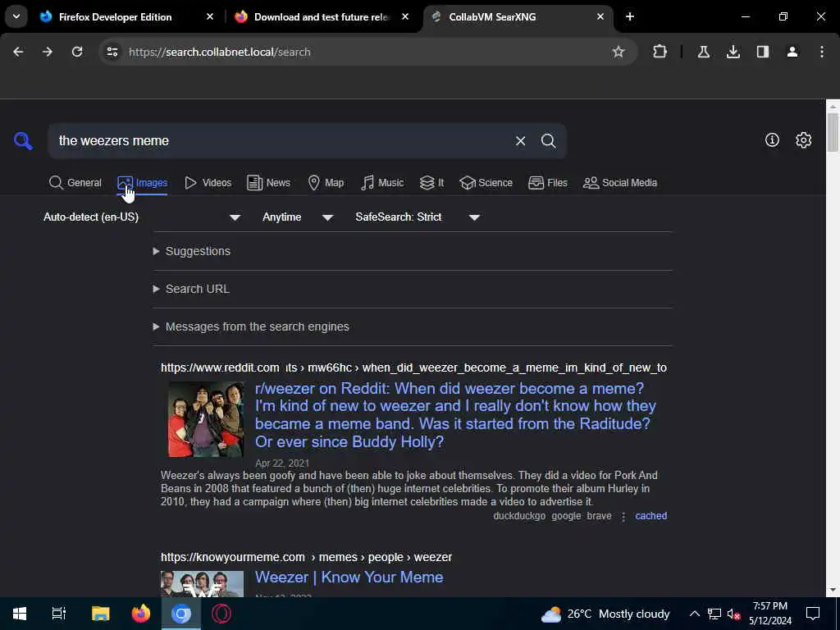Click the Reddit result Weezer thumbnail
Screen dimensions: 840x630
coord(206,419)
